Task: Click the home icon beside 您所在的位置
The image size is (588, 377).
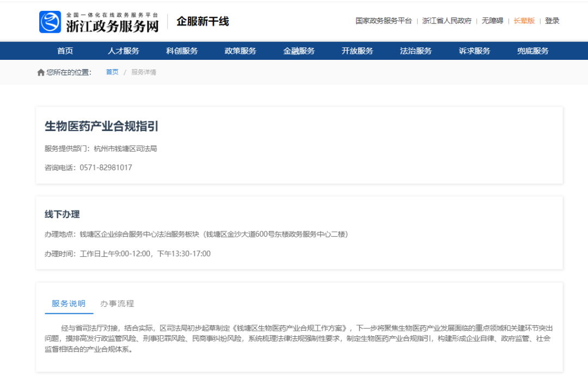Action: coord(41,72)
